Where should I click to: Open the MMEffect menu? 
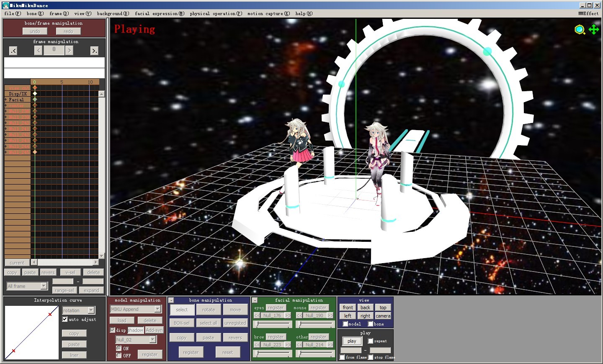588,13
